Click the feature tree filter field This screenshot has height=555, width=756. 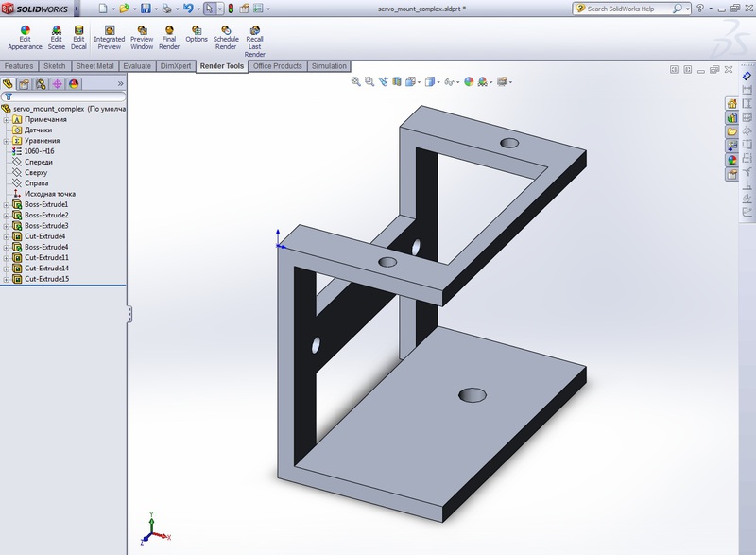tap(63, 96)
